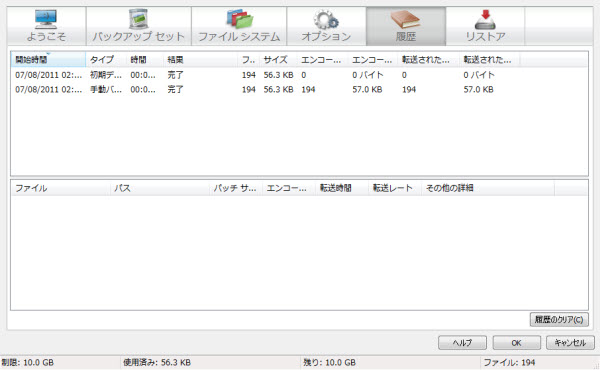Switch to the リストア tab label

click(485, 37)
